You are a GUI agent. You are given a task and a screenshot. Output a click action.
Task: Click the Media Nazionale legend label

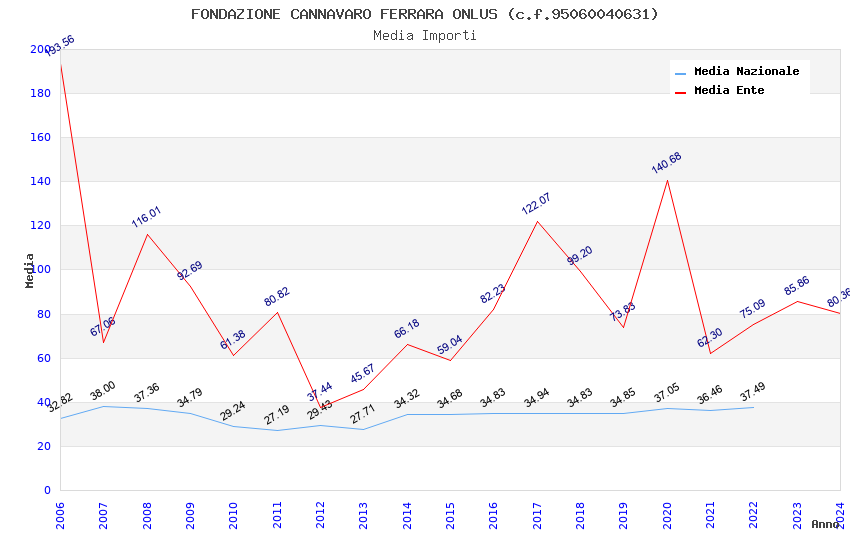pyautogui.click(x=746, y=71)
